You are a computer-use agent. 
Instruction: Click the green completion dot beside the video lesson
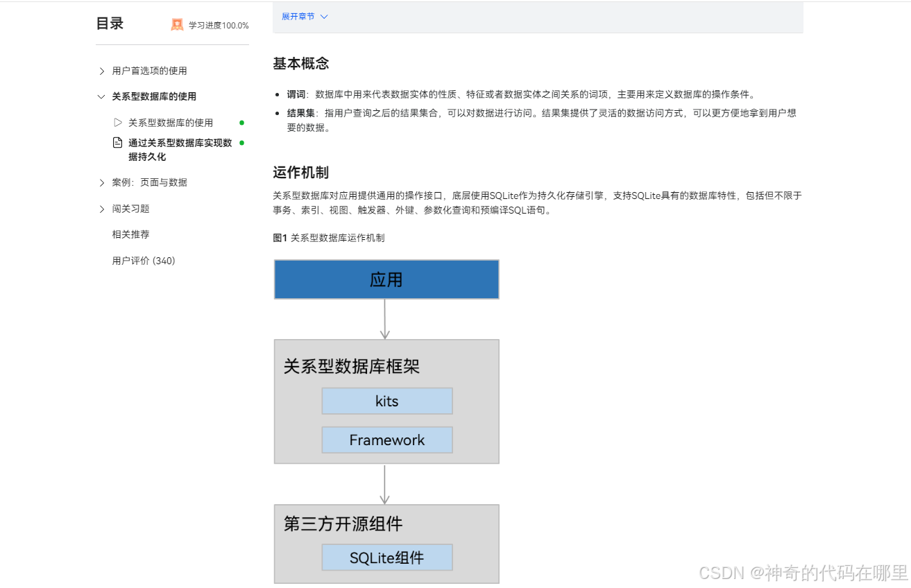click(241, 122)
